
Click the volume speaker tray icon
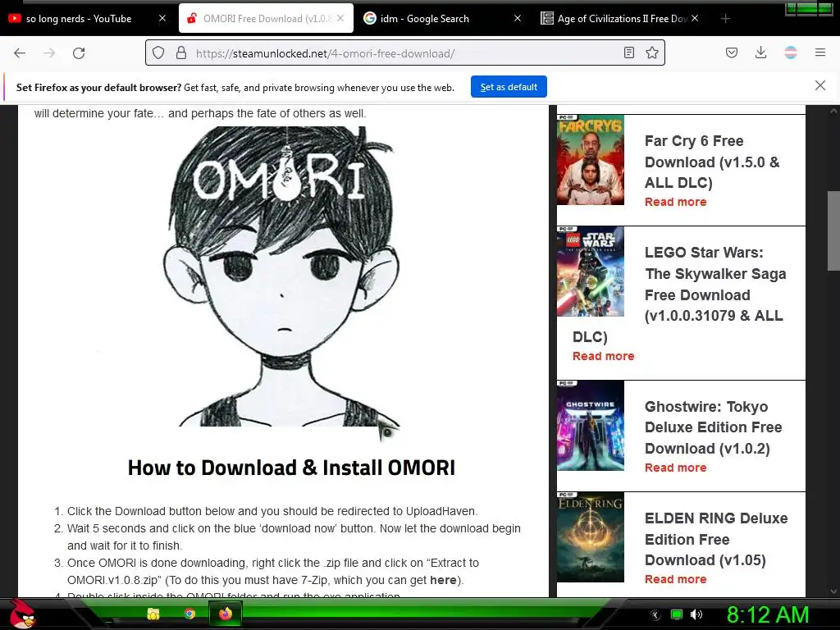tap(696, 614)
